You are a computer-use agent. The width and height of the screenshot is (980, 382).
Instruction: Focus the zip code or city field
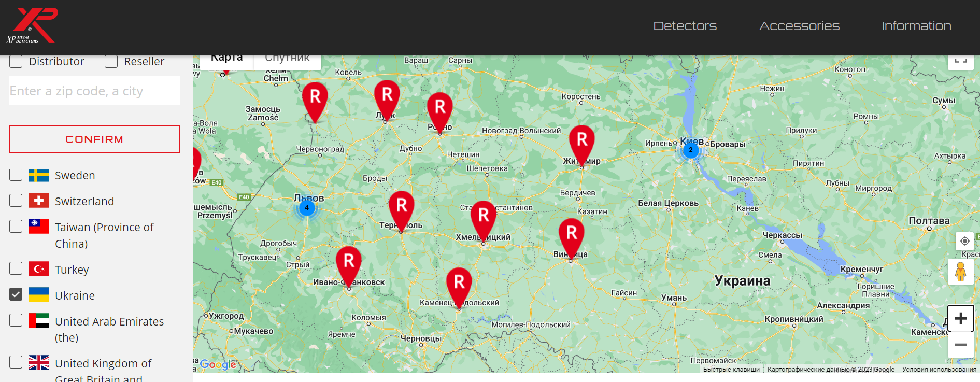(x=95, y=91)
